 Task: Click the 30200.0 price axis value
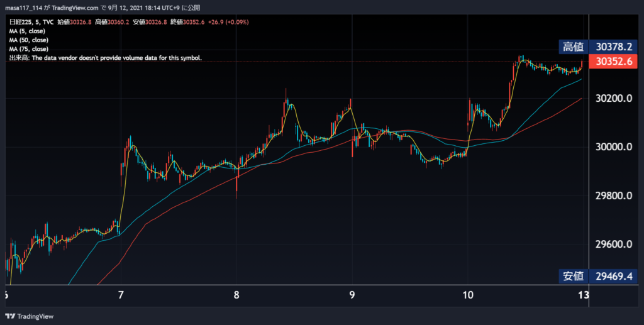614,99
